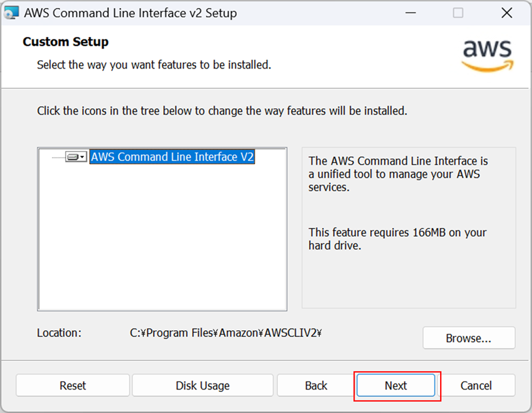Click the installer icon in the title bar
Screen dimensions: 532x413
pos(11,13)
